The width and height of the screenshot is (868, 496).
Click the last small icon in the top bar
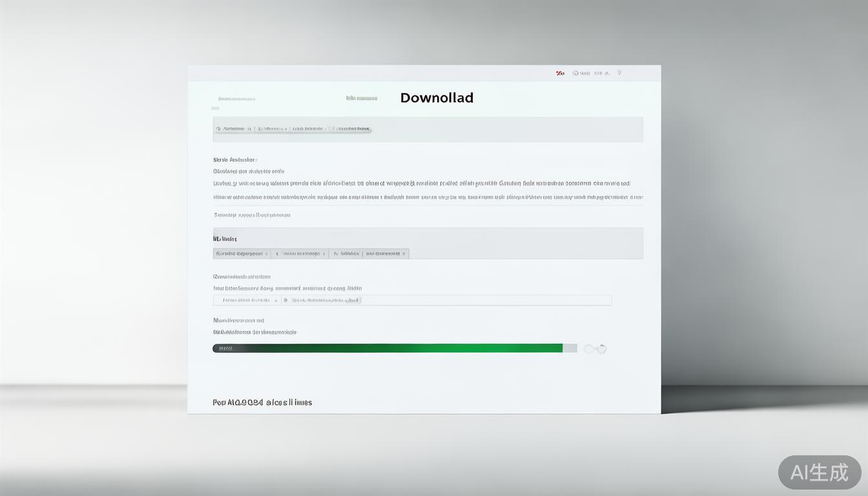point(619,73)
